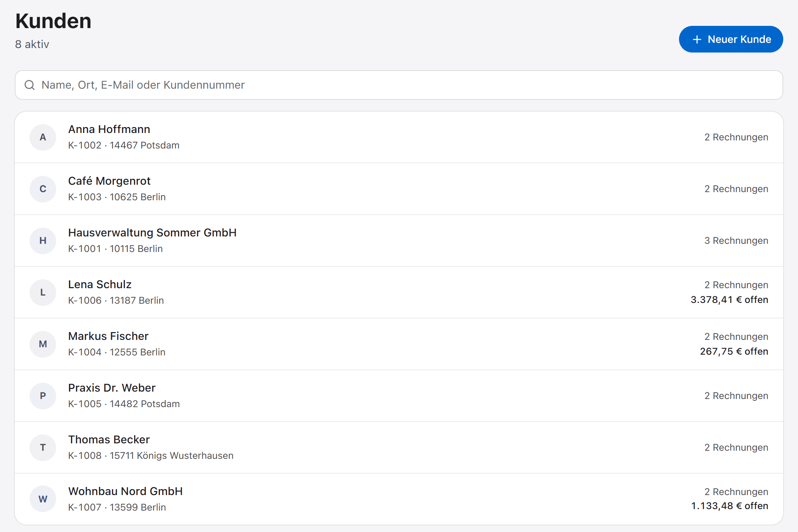Open Wohnbau Nord GmbH customer
Image resolution: width=798 pixels, height=532 pixels.
point(399,499)
